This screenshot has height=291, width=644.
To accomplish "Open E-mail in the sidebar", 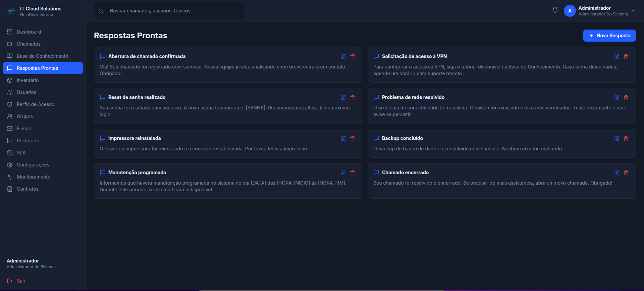I will pos(43,129).
